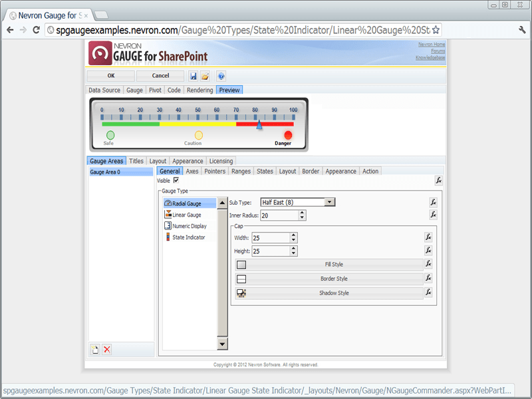Follow the Forums link
Screen dimensions: 532x399
(438, 51)
